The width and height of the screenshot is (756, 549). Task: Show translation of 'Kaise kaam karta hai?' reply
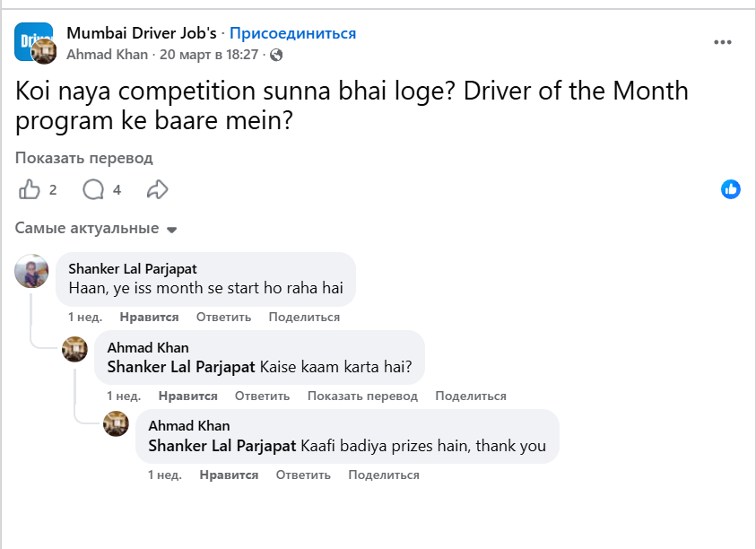pyautogui.click(x=362, y=396)
